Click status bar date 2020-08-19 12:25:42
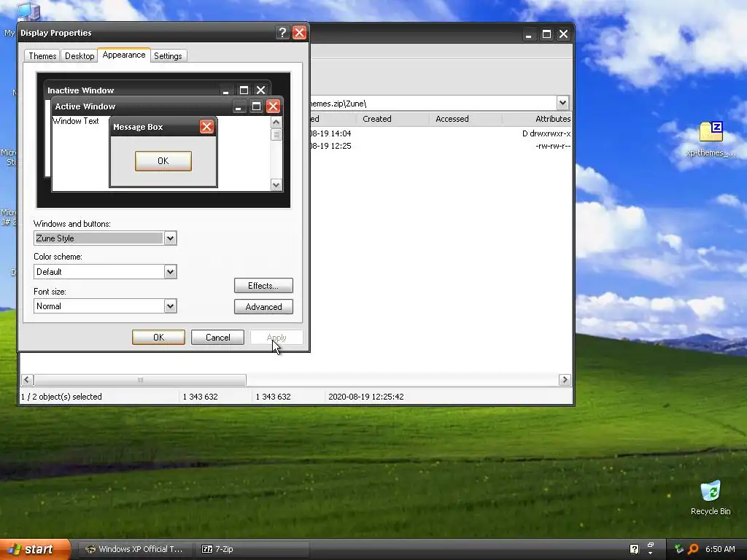747x560 pixels. pyautogui.click(x=366, y=397)
